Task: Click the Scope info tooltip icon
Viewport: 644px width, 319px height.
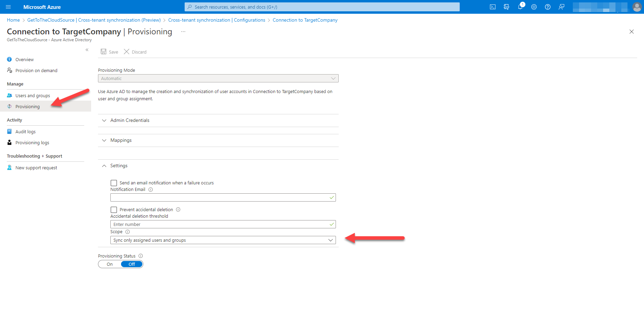Action: (127, 232)
